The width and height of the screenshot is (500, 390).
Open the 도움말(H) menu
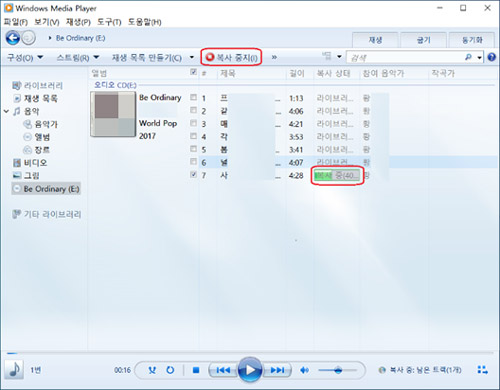click(144, 22)
